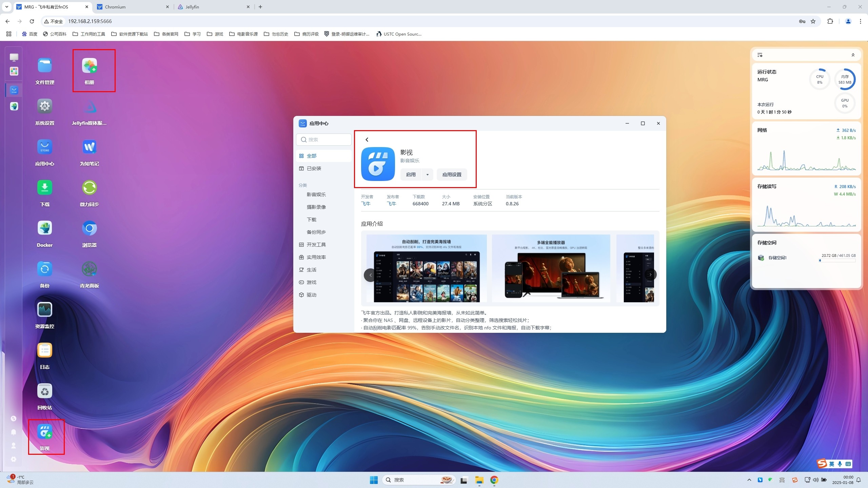
Task: Open the 自动刮削 poster wall screenshot
Action: 427,268
